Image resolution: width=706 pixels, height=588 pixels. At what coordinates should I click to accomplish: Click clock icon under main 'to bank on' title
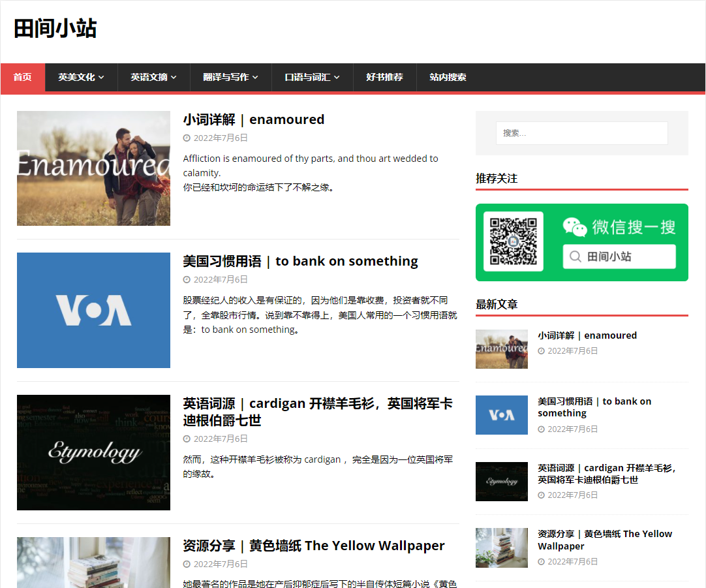click(x=187, y=280)
